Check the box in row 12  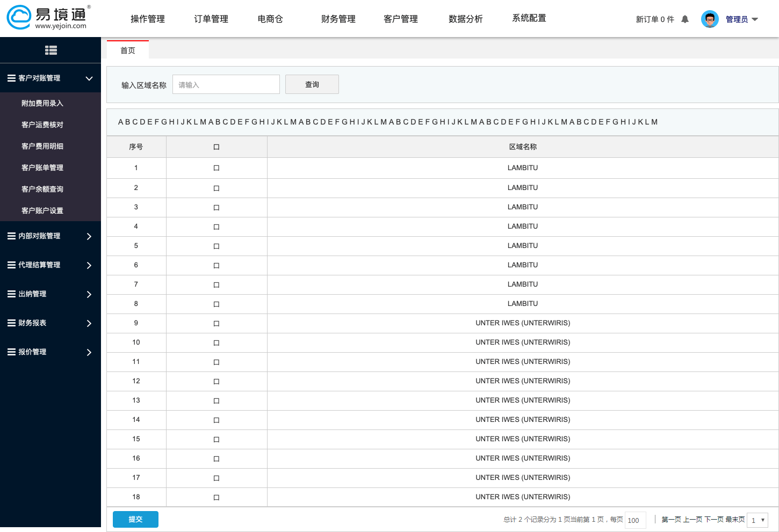pos(217,382)
